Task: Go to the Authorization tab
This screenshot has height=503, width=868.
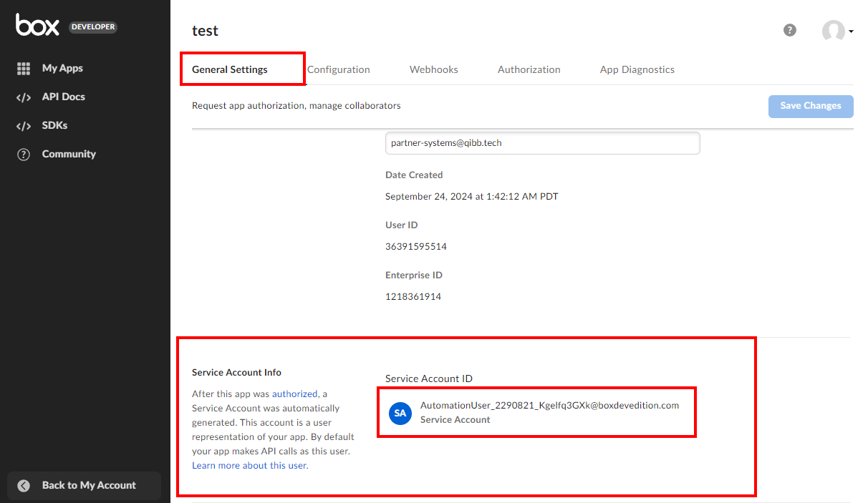Action: [x=529, y=69]
